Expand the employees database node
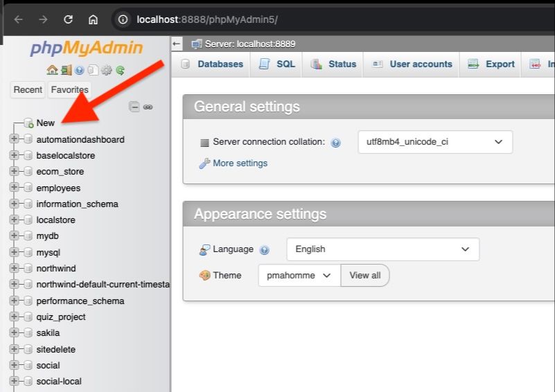Viewport: 555px width, 392px height. pos(14,187)
